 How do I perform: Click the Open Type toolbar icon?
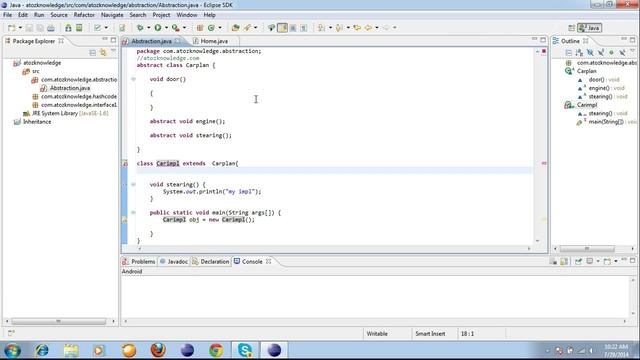pos(236,28)
